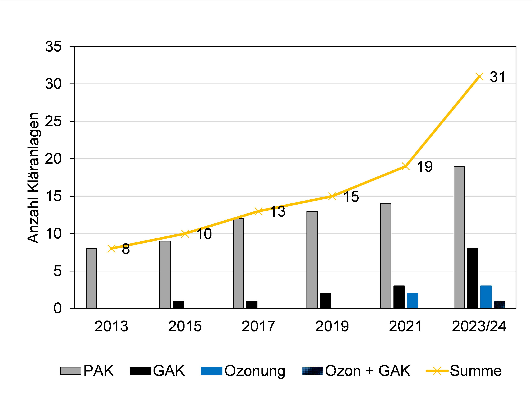This screenshot has width=532, height=404.
Task: Select the blue Ozonung bar for 2021
Action: pos(412,301)
